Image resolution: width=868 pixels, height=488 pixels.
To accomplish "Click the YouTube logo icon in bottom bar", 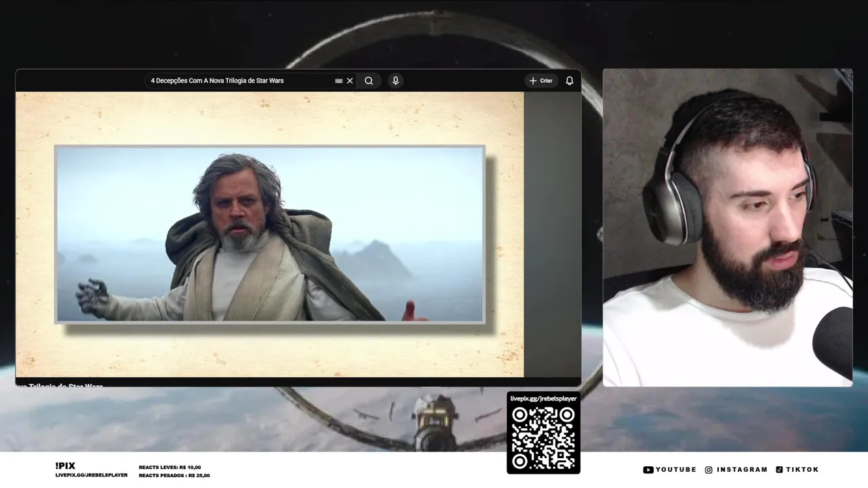I will coord(648,470).
